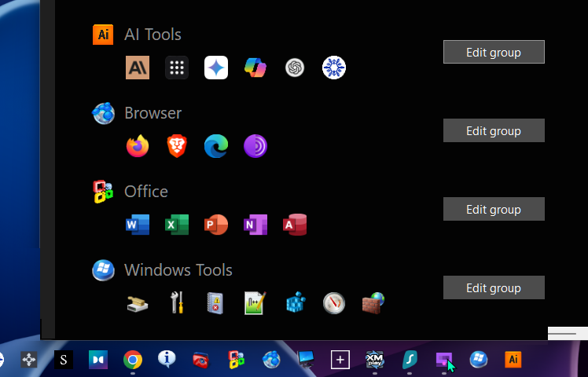Image resolution: width=588 pixels, height=377 pixels.
Task: Launch the Notepad++ style editor icon
Action: pos(255,303)
